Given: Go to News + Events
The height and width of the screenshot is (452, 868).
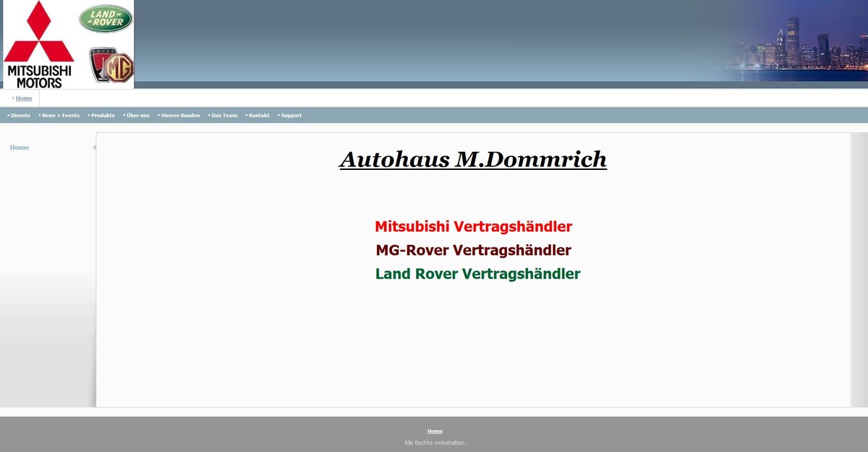Looking at the screenshot, I should (x=61, y=116).
